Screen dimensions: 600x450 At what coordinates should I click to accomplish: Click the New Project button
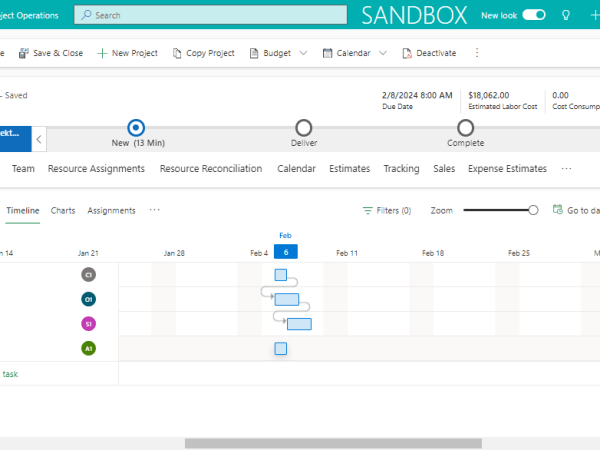[x=127, y=53]
